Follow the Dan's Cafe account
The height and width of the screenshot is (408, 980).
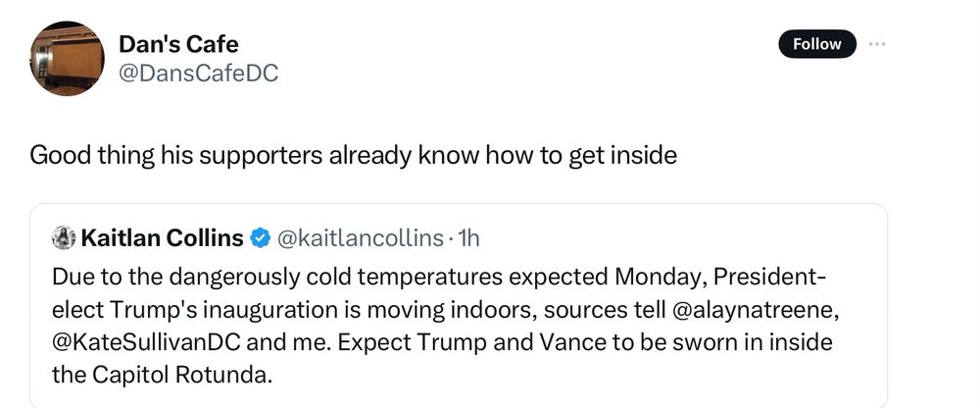coord(817,44)
